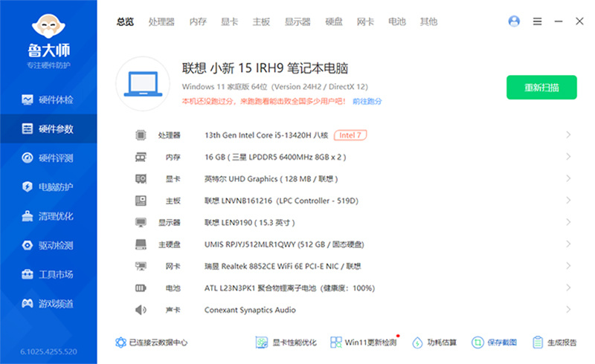Click the 生成报告 text label
Viewport: 595px width, 364px height.
562,342
